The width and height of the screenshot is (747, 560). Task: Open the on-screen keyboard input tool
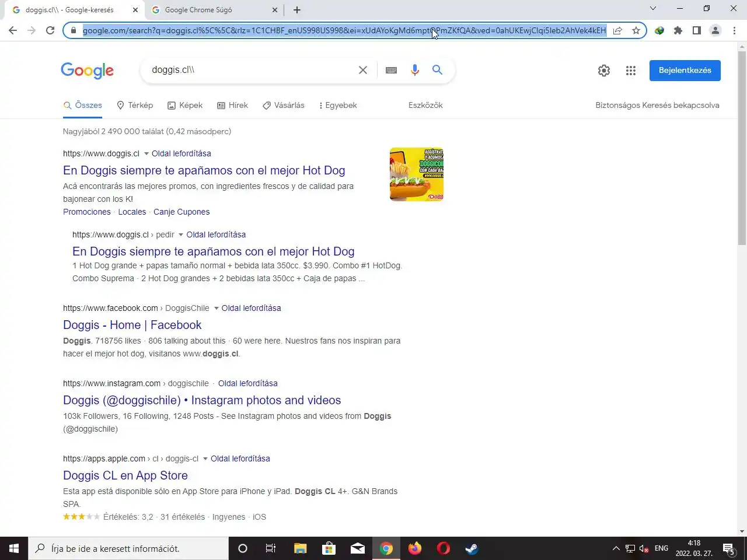pyautogui.click(x=392, y=70)
